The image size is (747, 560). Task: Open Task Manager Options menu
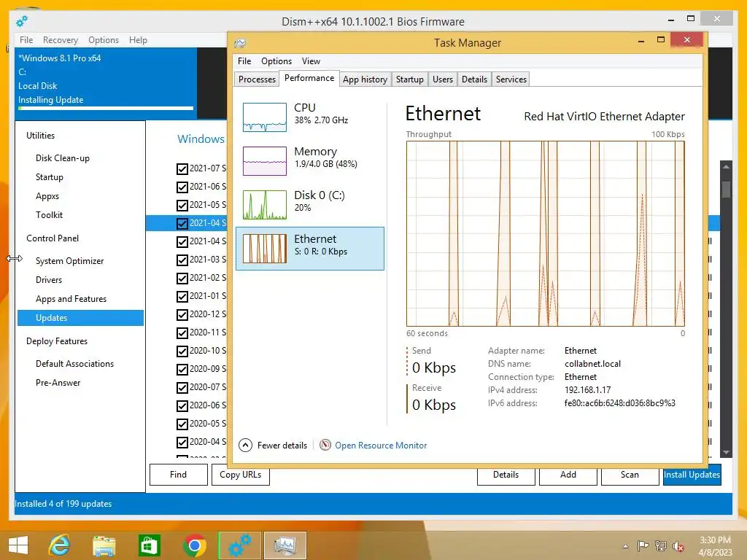(x=276, y=61)
